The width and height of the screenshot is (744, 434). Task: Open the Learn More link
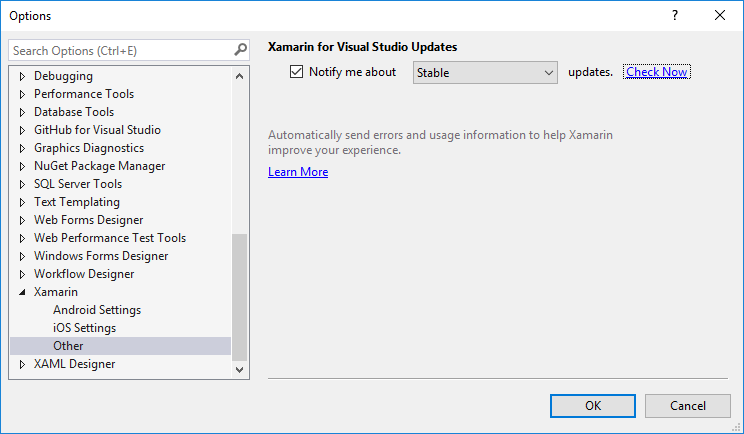[x=298, y=172]
